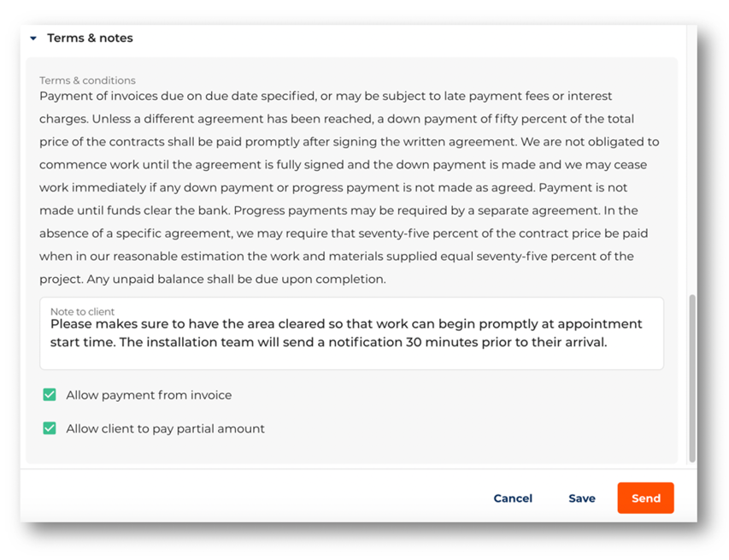
Task: Click the Terms & conditions label
Action: [87, 80]
